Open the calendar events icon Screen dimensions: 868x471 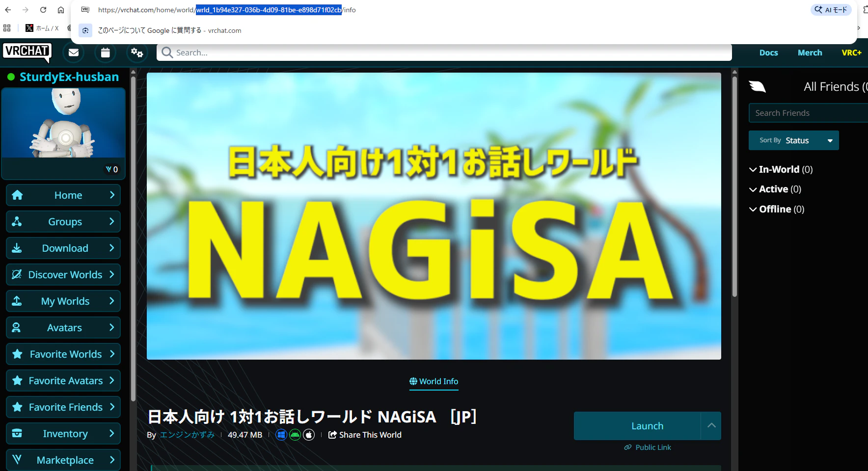pos(105,52)
